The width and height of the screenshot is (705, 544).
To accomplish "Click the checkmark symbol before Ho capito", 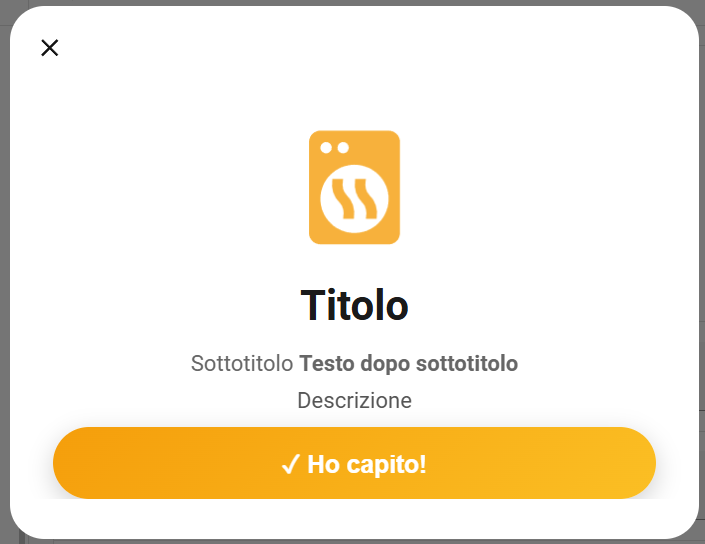I will [x=290, y=464].
